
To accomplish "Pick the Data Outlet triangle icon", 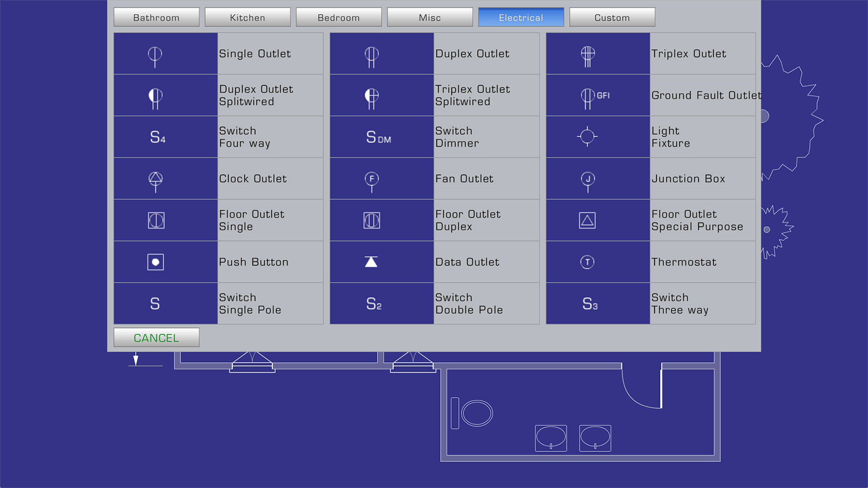I will click(371, 262).
